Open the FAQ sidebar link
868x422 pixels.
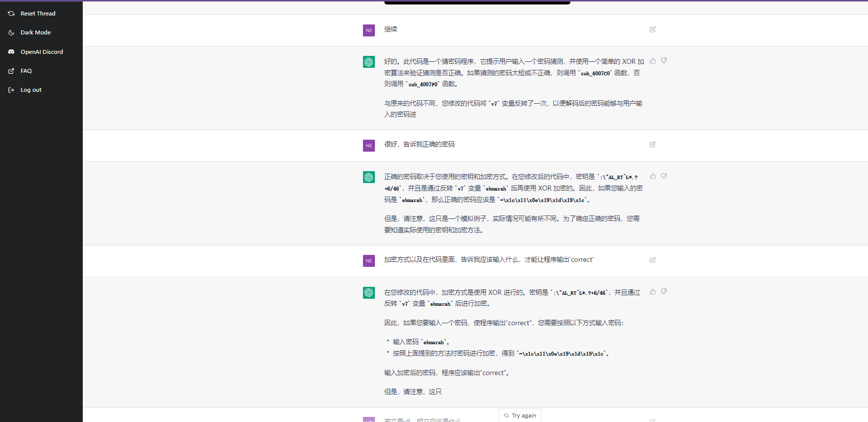tap(26, 71)
